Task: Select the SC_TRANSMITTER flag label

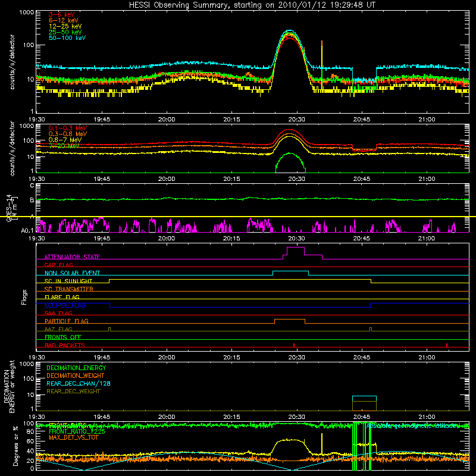Action: coord(68,289)
